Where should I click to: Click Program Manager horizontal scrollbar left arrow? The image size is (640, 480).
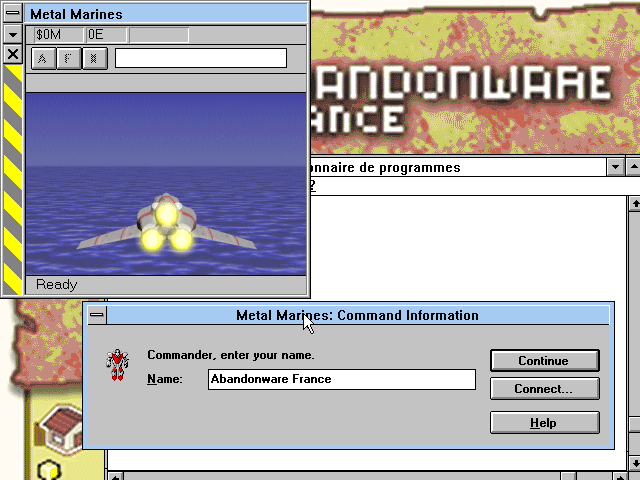tap(116, 476)
